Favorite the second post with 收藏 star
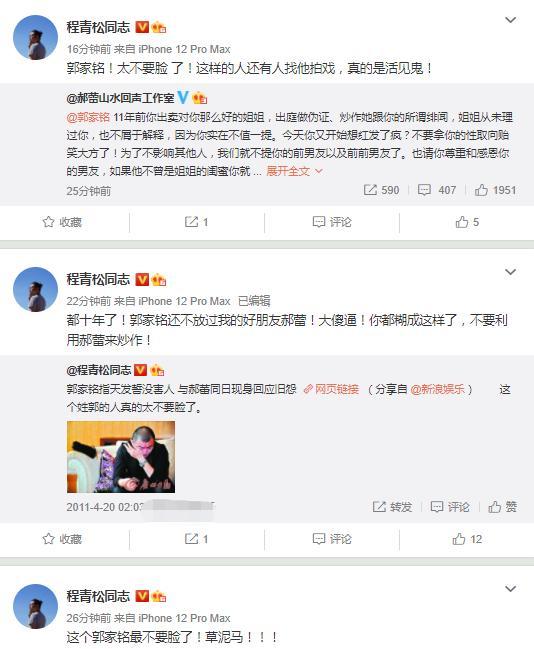 pos(62,539)
